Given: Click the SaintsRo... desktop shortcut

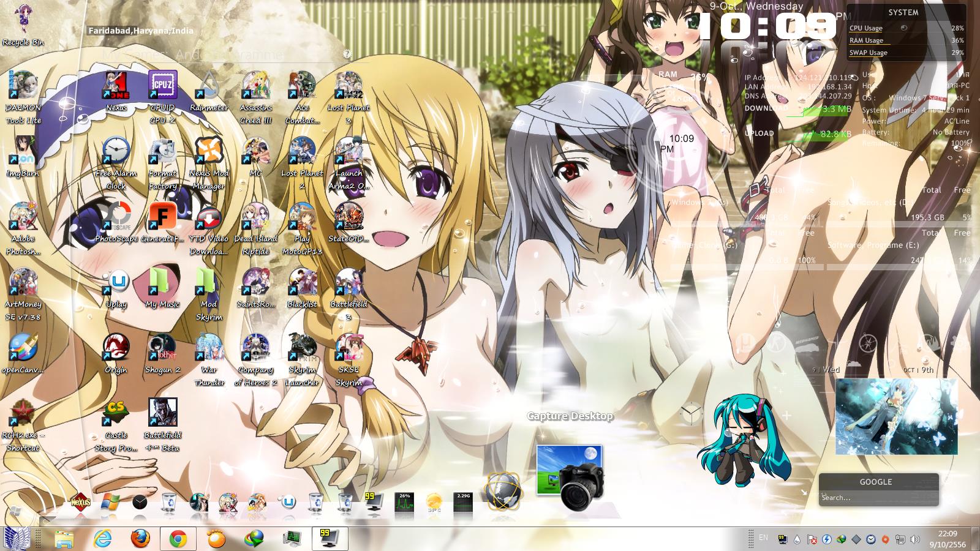Looking at the screenshot, I should (x=255, y=288).
